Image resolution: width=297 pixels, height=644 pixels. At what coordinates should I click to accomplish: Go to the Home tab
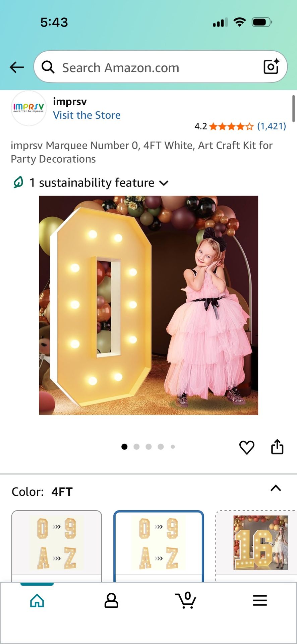pyautogui.click(x=37, y=600)
